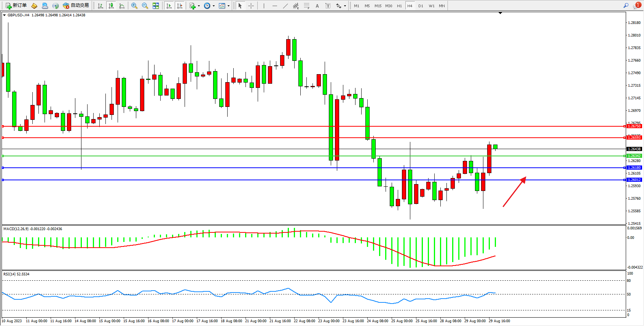Image resolution: width=644 pixels, height=326 pixels.
Task: Toggle the chart auto scroll button
Action: point(169,6)
